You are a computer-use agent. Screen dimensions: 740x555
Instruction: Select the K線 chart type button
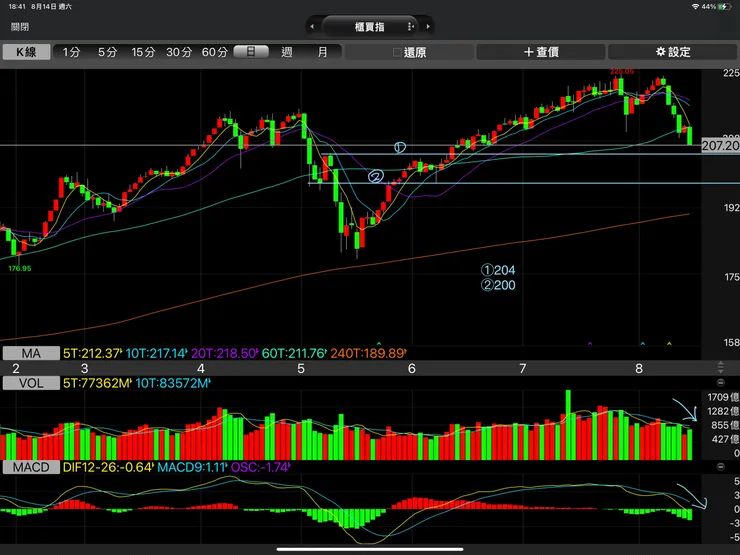coord(26,52)
